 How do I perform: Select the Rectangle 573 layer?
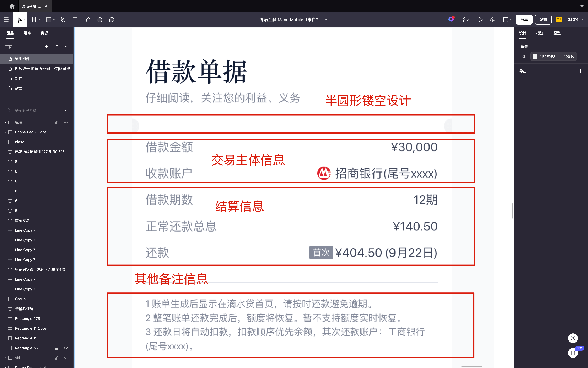coord(37,319)
